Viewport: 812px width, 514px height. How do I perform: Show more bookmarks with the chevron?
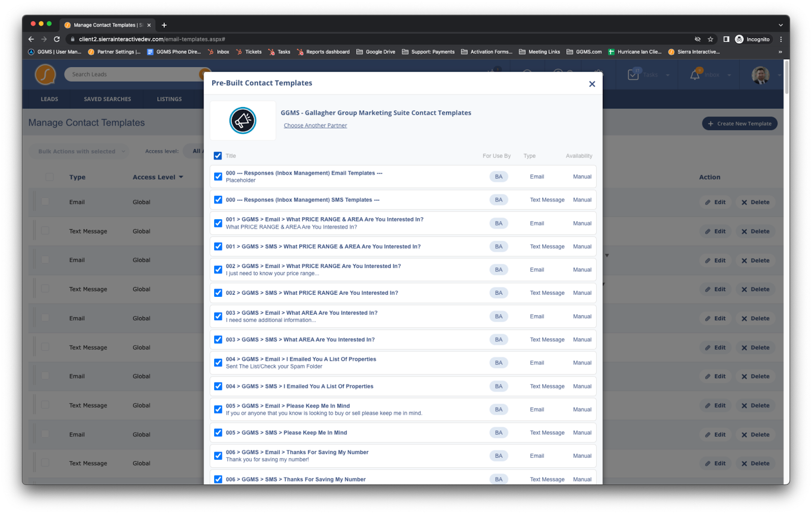point(780,52)
